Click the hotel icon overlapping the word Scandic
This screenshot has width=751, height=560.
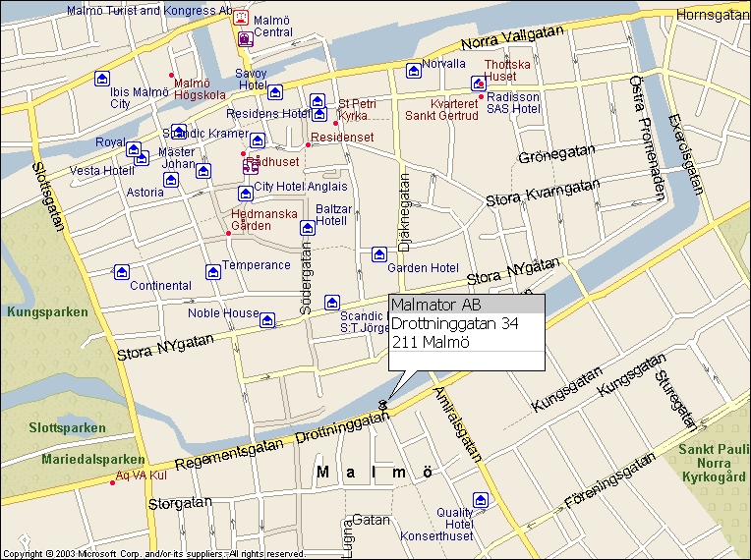(x=179, y=131)
